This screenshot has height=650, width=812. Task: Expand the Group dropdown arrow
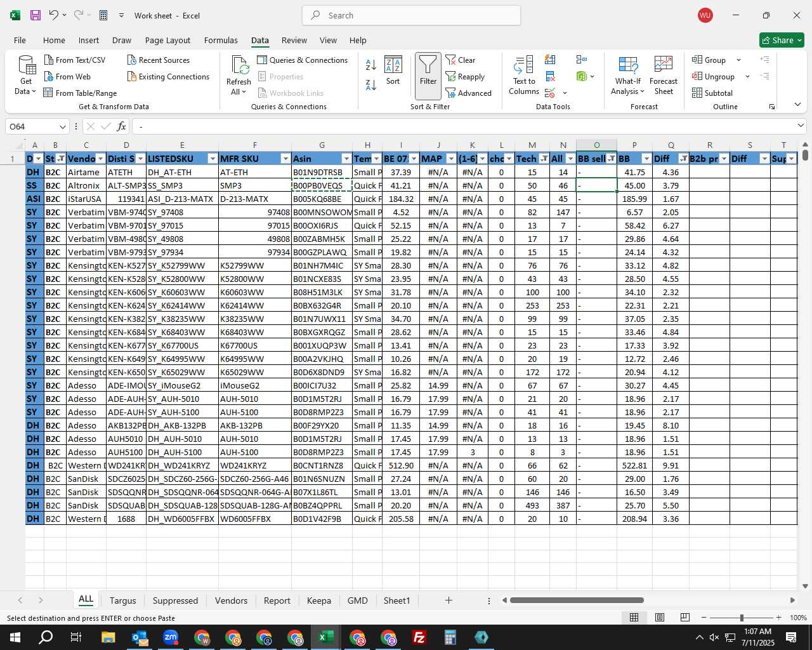coord(738,60)
